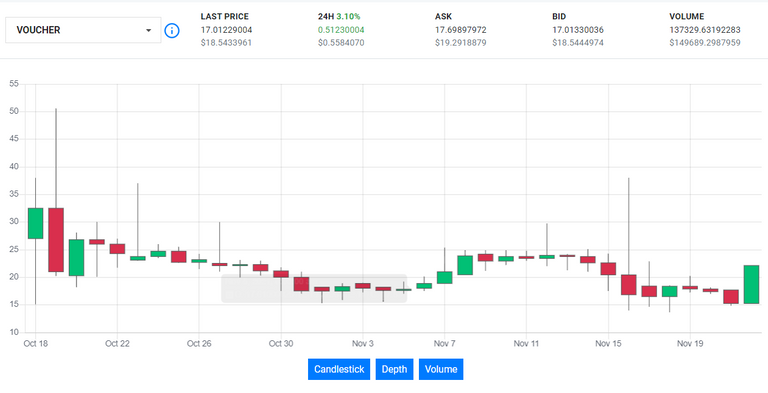Click the green 0.51230004 change value
Image resolution: width=768 pixels, height=393 pixels.
click(x=341, y=30)
